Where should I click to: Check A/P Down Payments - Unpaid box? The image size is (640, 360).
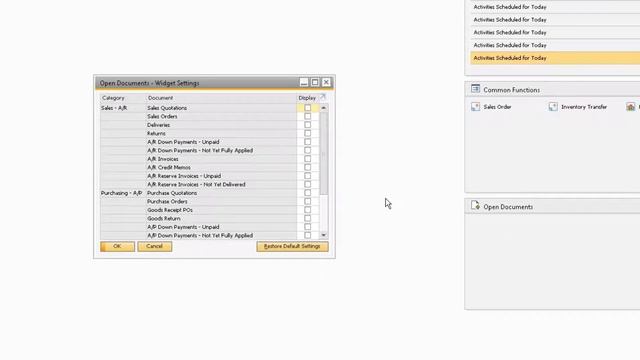(x=307, y=227)
